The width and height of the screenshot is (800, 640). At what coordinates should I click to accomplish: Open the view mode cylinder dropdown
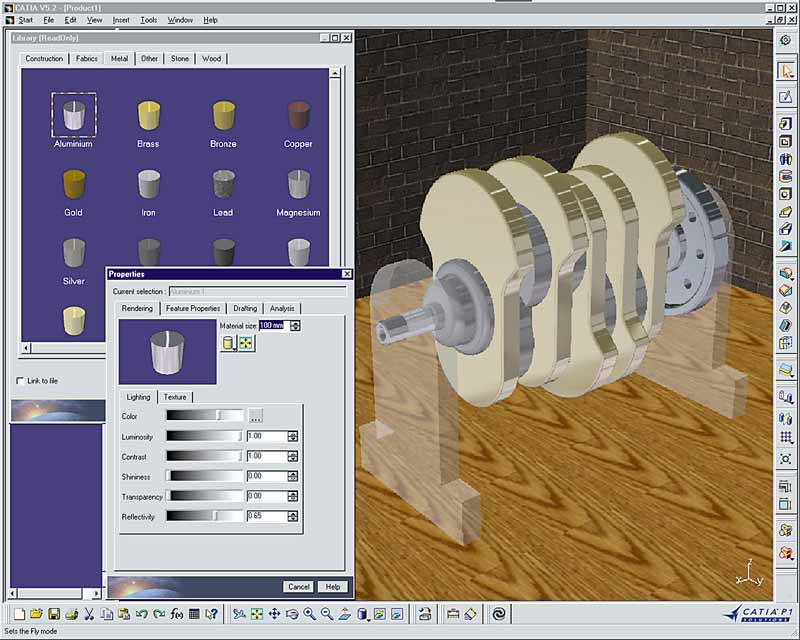[362, 614]
